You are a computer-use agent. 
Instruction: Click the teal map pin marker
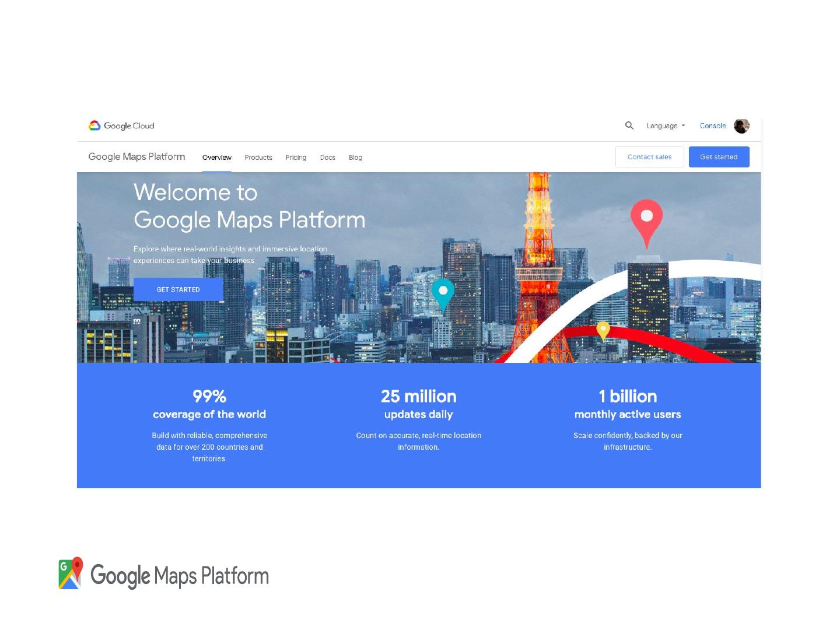pos(443,293)
